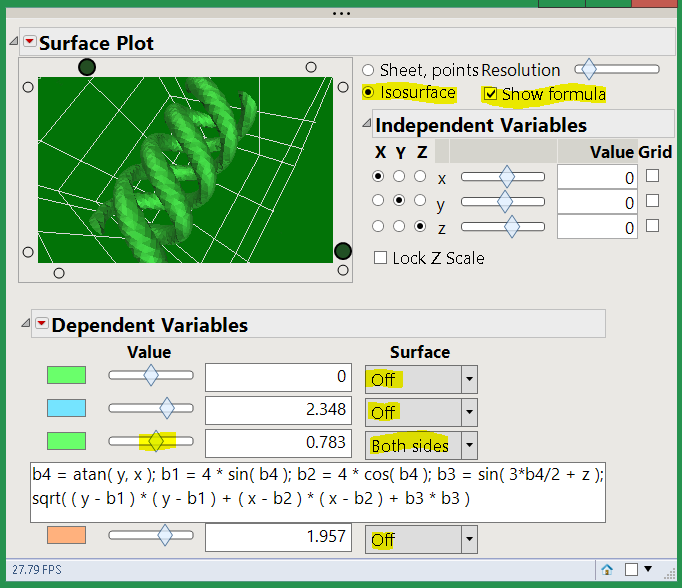Enable the Grid checkbox for y

pyautogui.click(x=652, y=200)
